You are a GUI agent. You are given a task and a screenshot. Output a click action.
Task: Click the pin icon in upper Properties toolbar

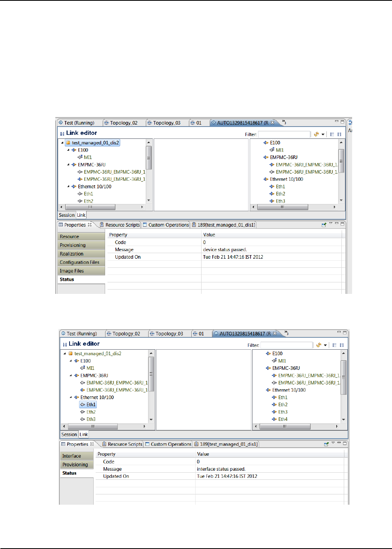(x=324, y=225)
